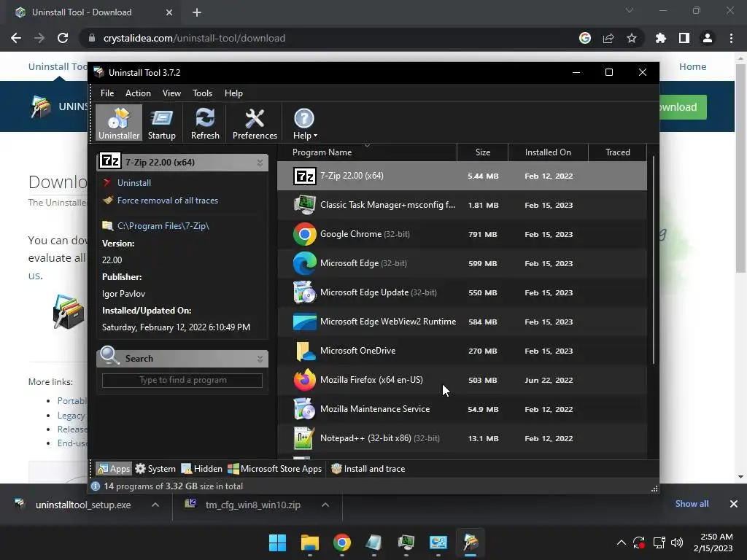747x560 pixels.
Task: Open uninstalltool_setup.exe download options chevron
Action: click(155, 505)
